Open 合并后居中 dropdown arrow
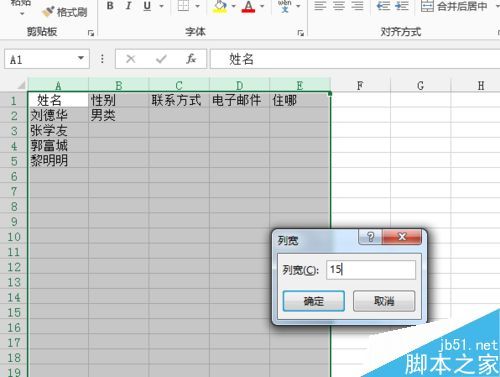The width and height of the screenshot is (500, 377). coord(497,6)
